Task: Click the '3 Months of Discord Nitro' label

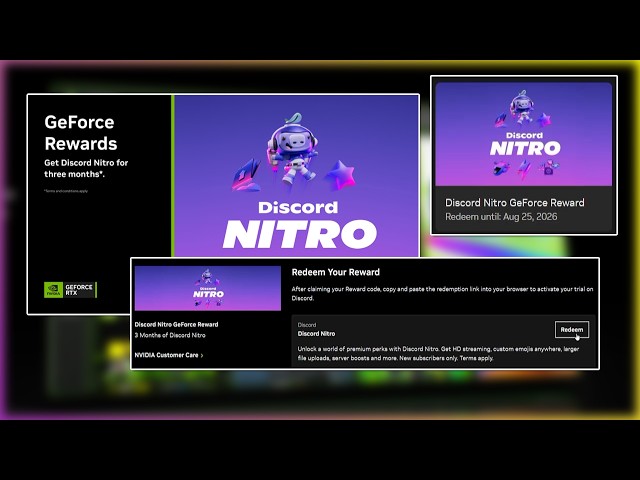Action: pos(170,335)
